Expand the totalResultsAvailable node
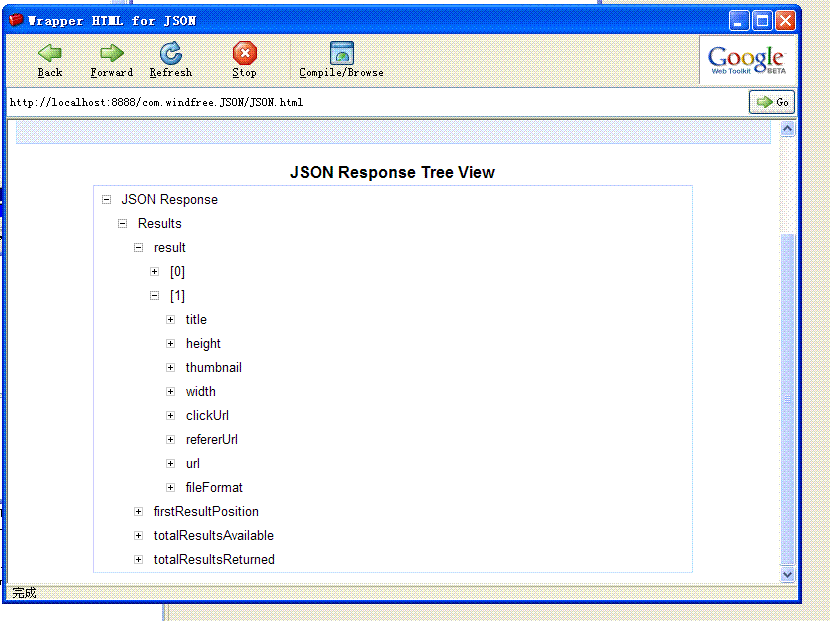This screenshot has width=830, height=621. click(138, 535)
